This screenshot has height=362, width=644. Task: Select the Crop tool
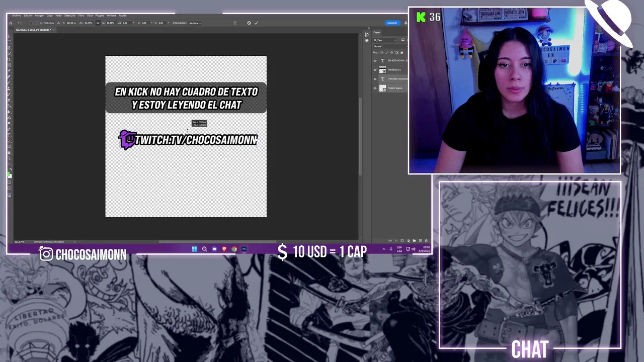9,58
